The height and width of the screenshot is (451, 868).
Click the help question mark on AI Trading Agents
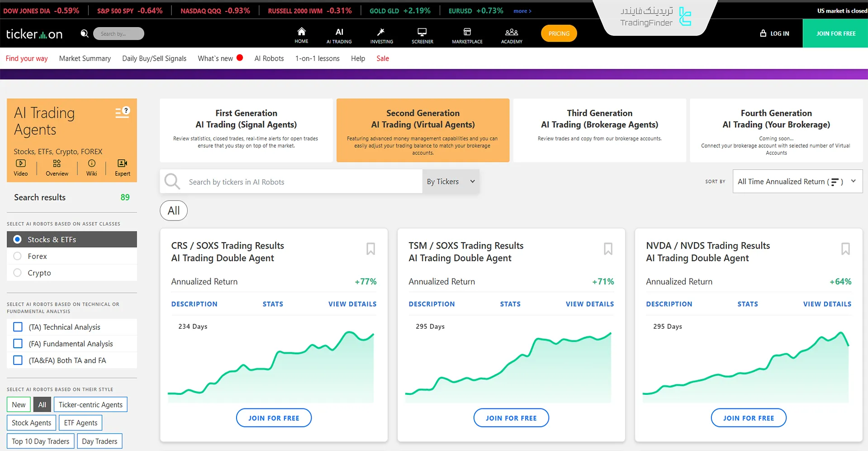click(x=126, y=110)
